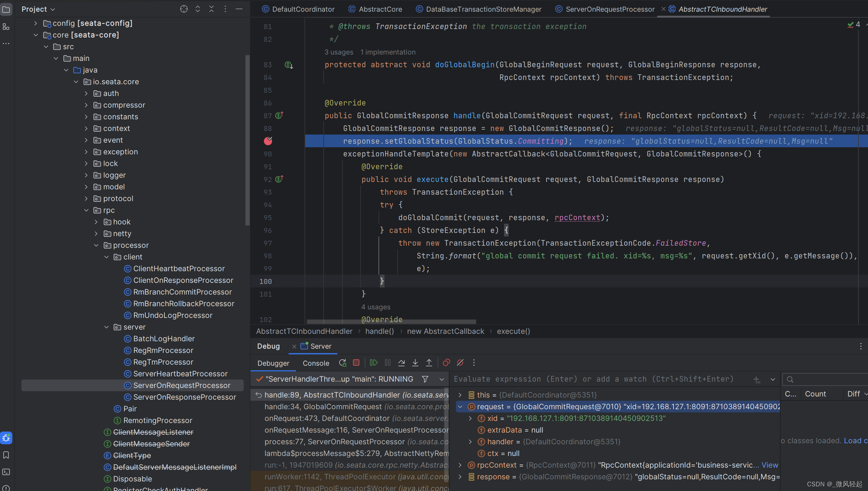
Task: Click the View link for rpcContext
Action: tap(770, 465)
